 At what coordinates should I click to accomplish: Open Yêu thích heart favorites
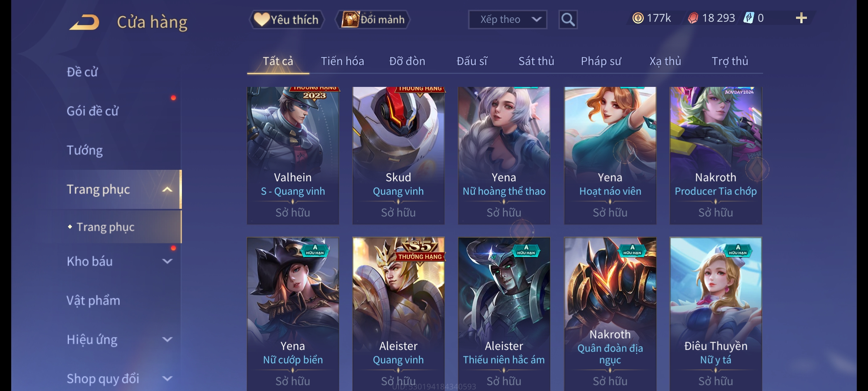click(x=287, y=20)
